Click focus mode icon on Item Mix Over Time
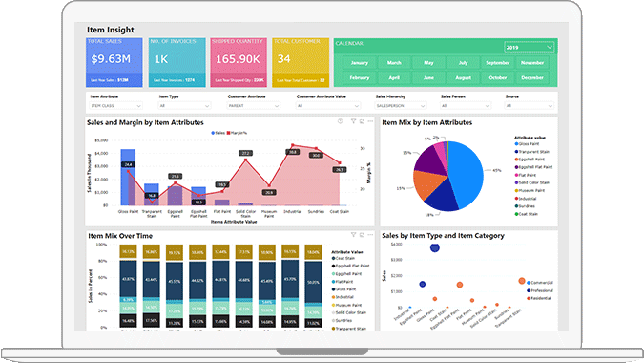 click(x=362, y=235)
